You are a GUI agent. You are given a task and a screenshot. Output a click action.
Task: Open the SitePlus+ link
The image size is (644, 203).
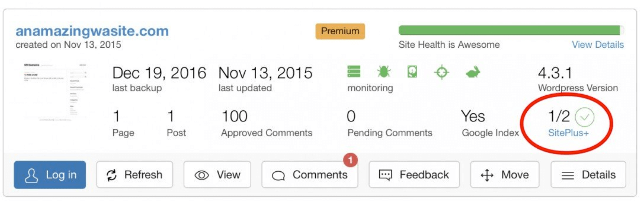568,133
